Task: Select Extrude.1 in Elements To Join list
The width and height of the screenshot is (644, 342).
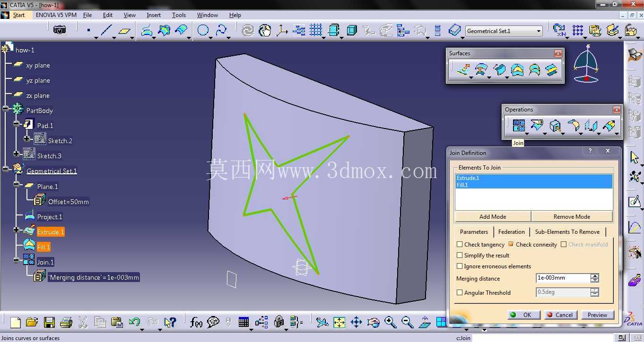Action: (x=533, y=178)
